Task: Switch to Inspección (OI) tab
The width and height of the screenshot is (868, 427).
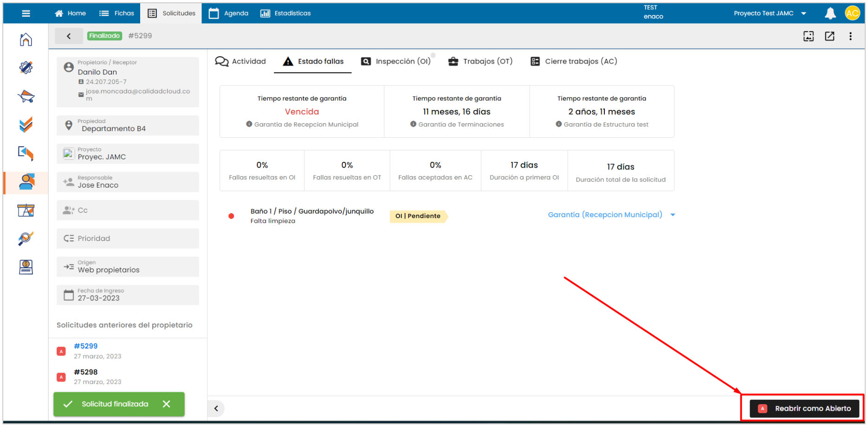Action: (396, 61)
